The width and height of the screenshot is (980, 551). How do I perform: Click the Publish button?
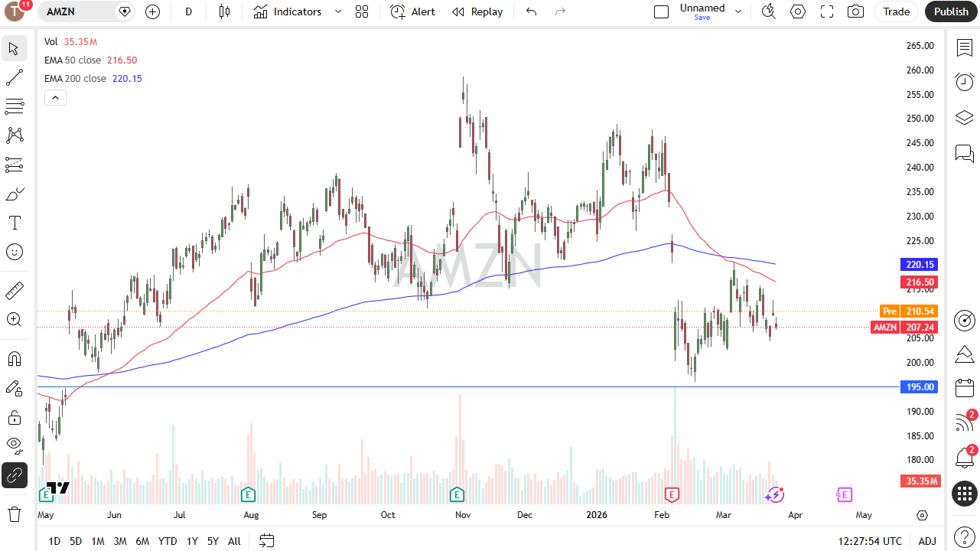tap(951, 11)
